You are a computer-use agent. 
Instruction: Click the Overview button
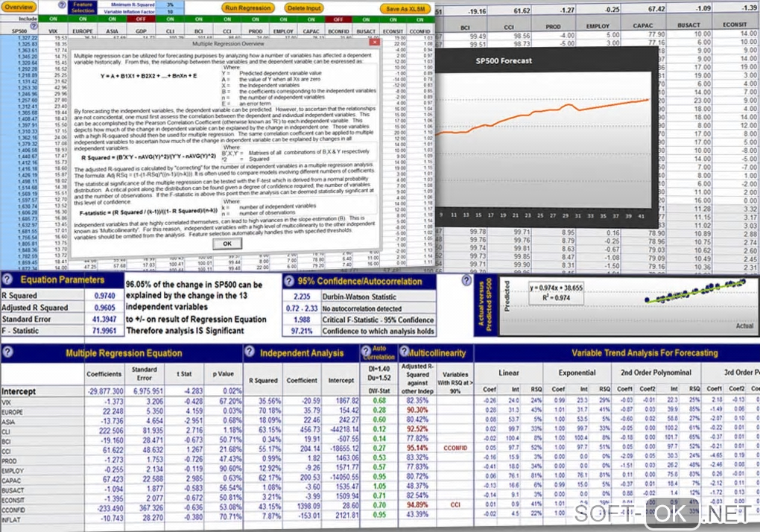pyautogui.click(x=19, y=7)
